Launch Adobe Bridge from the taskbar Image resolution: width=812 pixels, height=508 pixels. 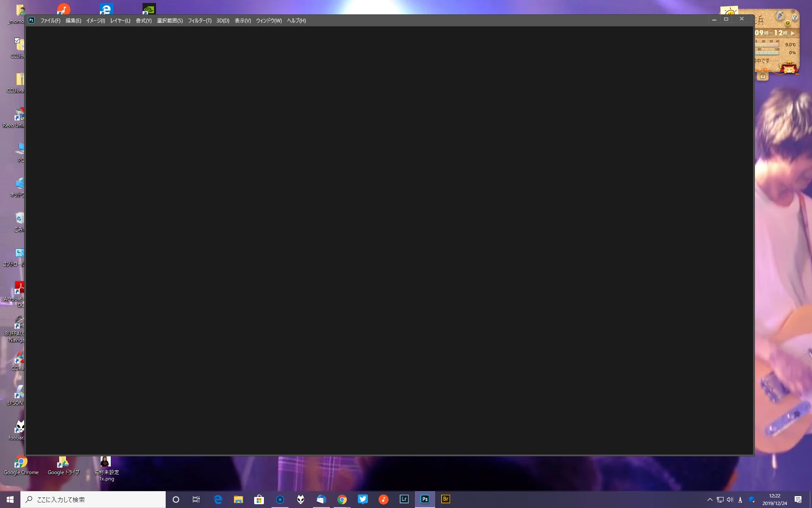(x=445, y=499)
